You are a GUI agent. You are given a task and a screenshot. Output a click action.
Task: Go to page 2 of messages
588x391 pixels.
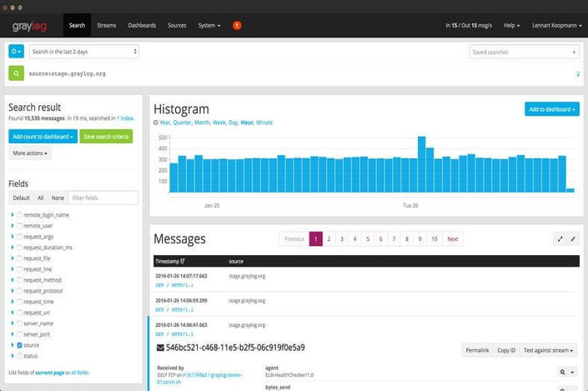(x=329, y=238)
